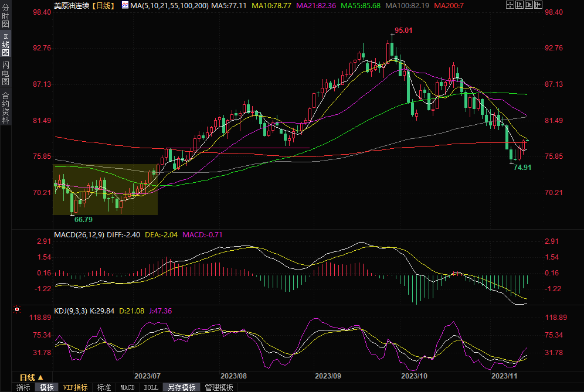Screen dimensions: 584x392
Task: Click the 另存模板 button
Action: [181, 387]
